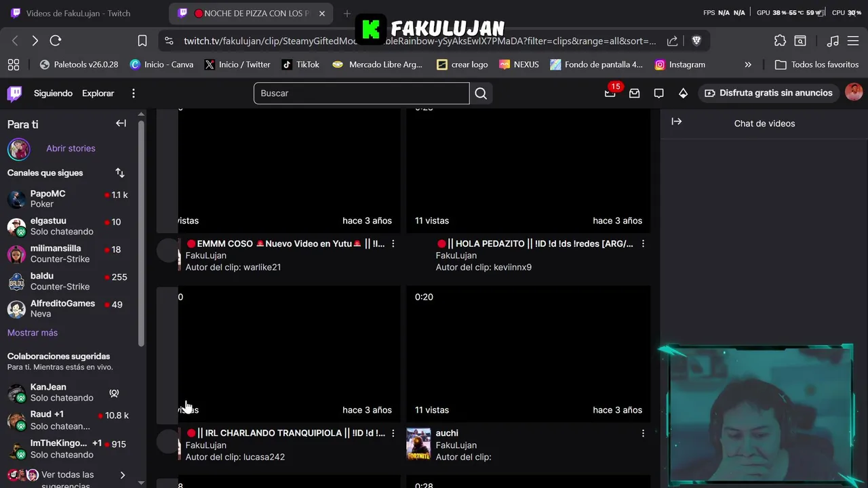This screenshot has width=868, height=488.
Task: Open Inicio - Canva bookmark
Action: 161,65
